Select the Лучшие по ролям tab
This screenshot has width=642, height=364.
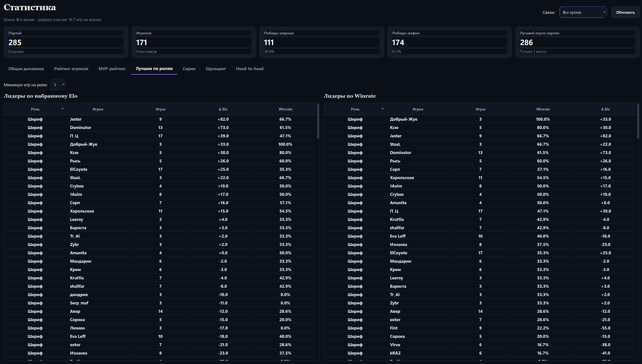[x=154, y=68]
